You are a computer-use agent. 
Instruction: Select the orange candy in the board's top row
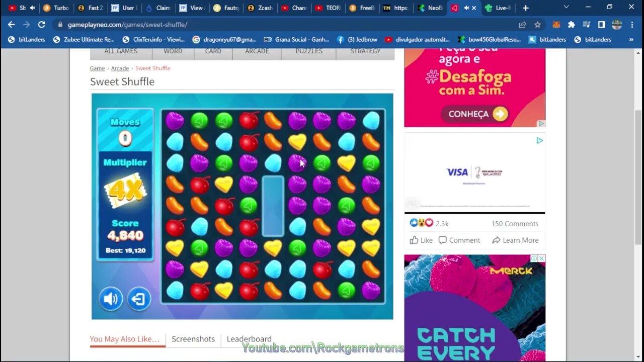[x=273, y=121]
